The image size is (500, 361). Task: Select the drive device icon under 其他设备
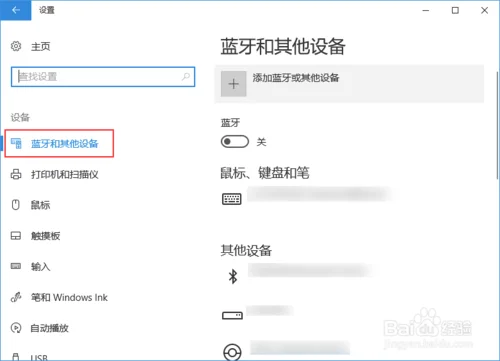[232, 315]
